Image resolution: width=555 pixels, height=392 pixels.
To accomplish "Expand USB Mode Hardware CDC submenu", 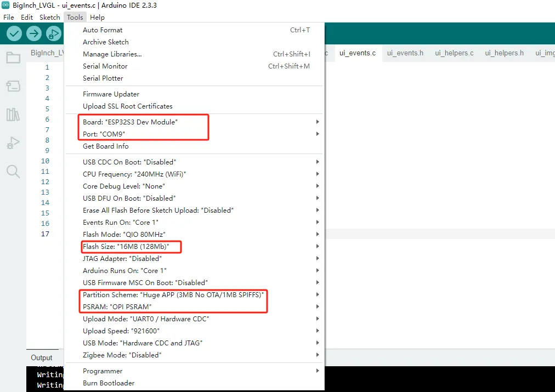I will [194, 343].
